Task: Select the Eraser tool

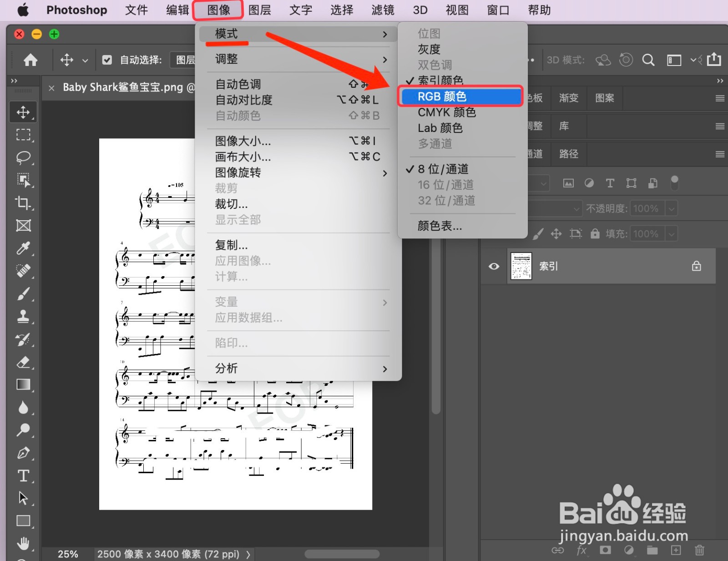Action: point(23,362)
